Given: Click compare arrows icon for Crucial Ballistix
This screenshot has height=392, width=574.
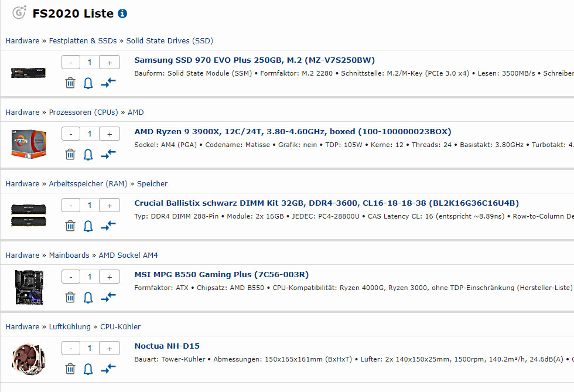Looking at the screenshot, I should tap(108, 226).
